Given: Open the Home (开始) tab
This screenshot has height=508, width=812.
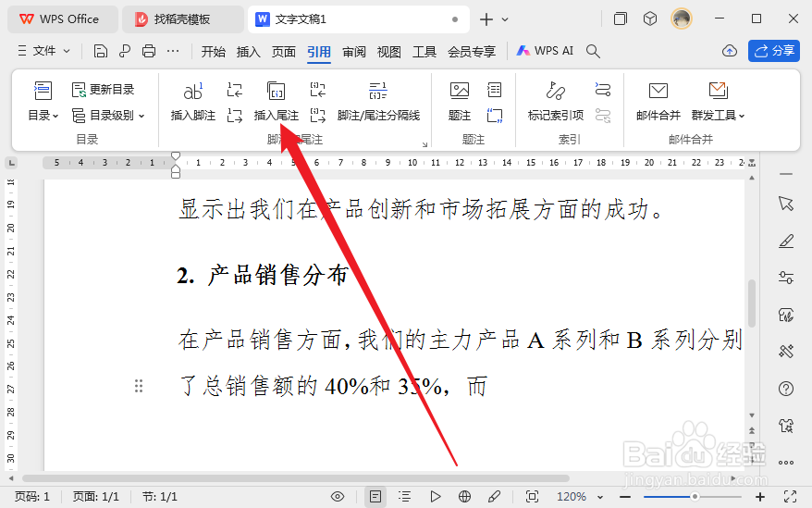Looking at the screenshot, I should point(214,51).
